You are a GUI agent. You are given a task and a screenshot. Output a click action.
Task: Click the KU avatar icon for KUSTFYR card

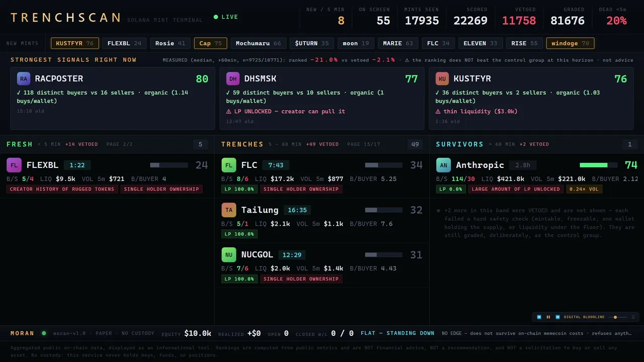click(x=442, y=79)
